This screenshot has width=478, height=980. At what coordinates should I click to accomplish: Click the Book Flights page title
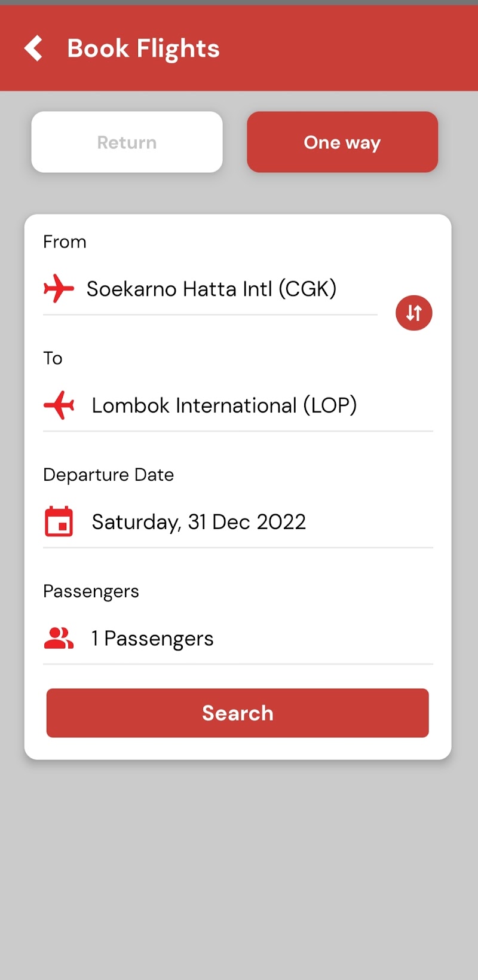[x=143, y=48]
